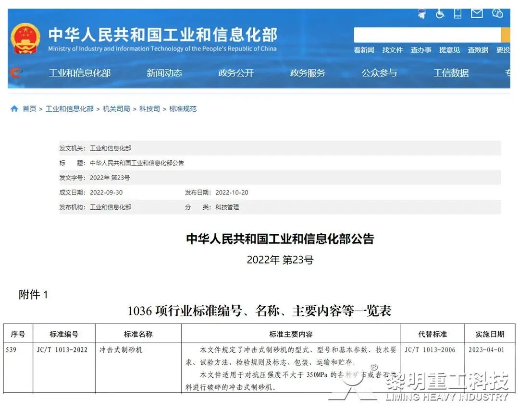The image size is (519, 420).
Task: Open the robot assistant mascot icon
Action: pyautogui.click(x=422, y=14)
